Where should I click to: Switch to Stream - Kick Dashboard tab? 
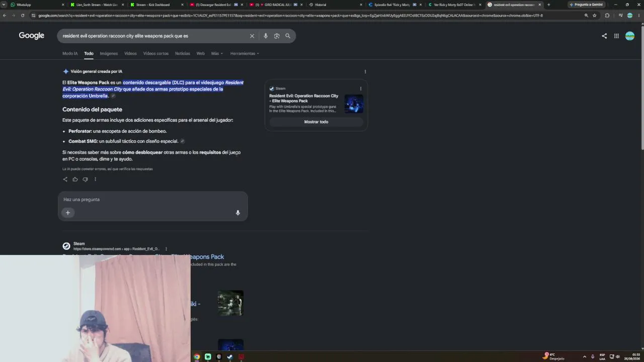(157, 5)
